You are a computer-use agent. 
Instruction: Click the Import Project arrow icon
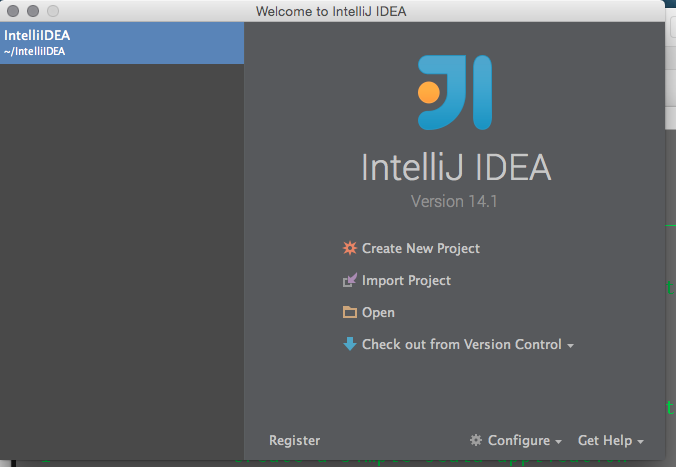point(350,280)
